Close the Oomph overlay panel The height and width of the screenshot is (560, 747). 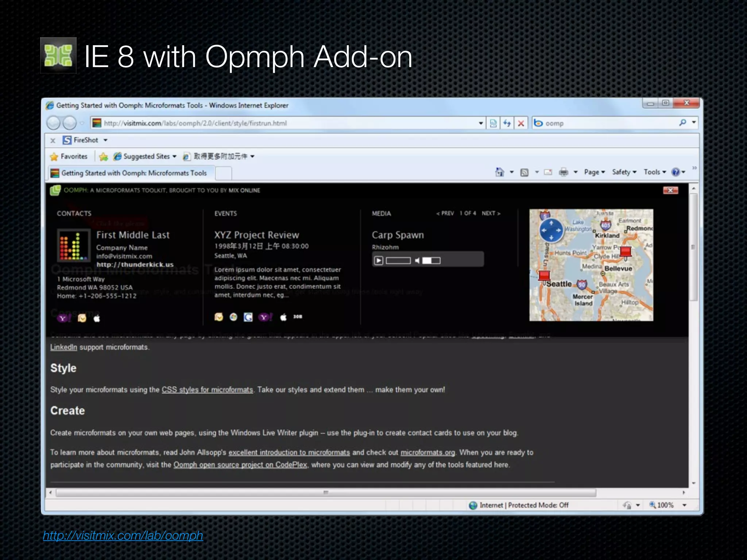pyautogui.click(x=670, y=190)
